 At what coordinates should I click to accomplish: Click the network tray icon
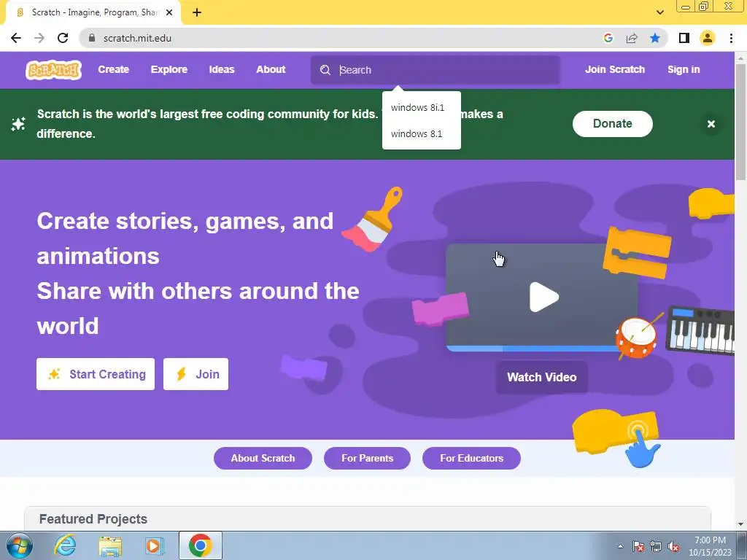(x=656, y=547)
